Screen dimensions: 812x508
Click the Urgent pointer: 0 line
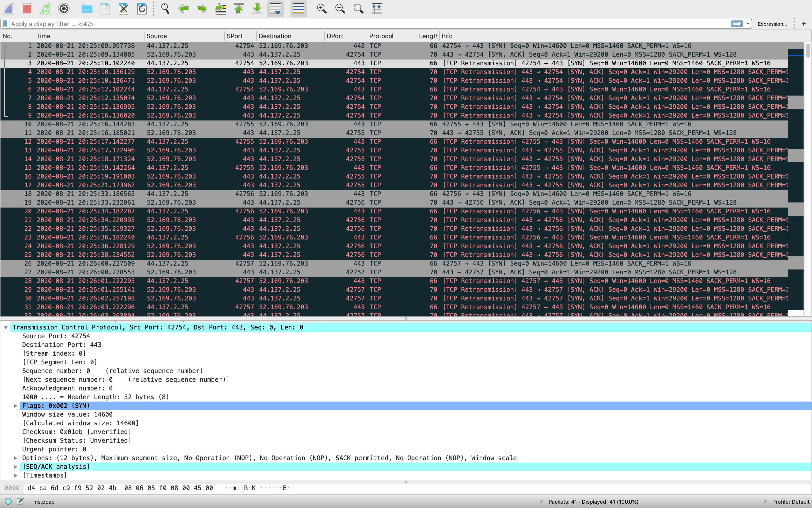[54, 449]
